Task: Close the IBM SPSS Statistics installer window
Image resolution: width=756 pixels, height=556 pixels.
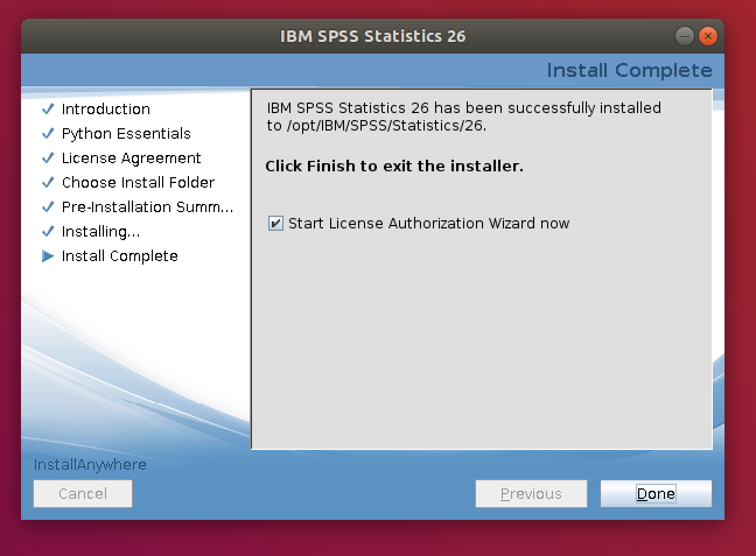Action: (x=708, y=36)
